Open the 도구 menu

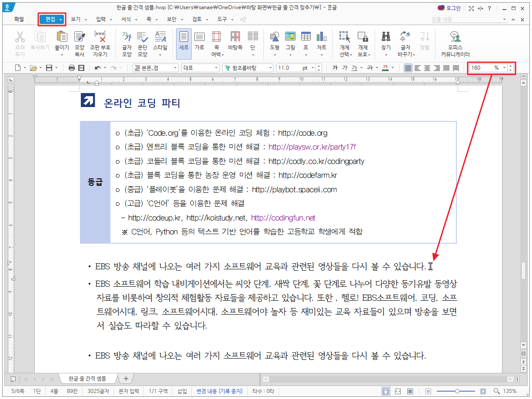[222, 20]
